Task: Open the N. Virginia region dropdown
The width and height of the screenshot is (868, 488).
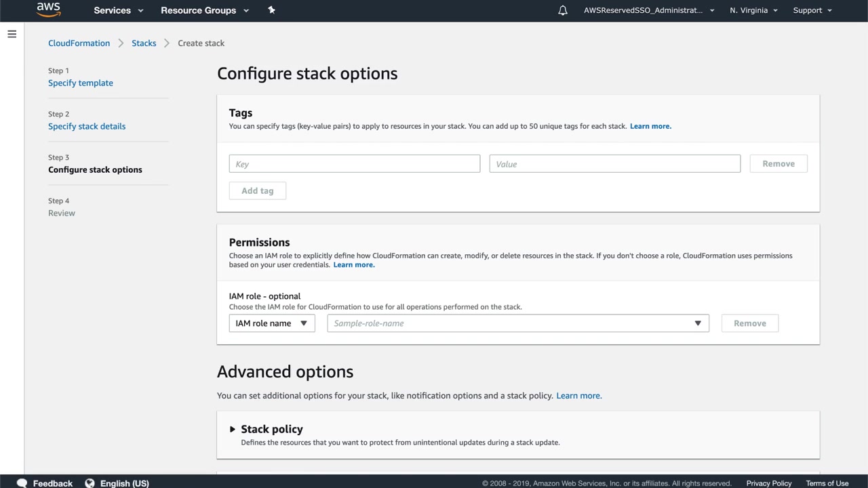Action: [x=753, y=10]
